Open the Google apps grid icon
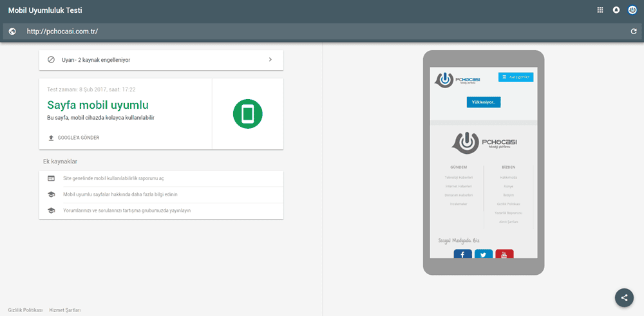Screen dimensions: 644x316 point(600,10)
